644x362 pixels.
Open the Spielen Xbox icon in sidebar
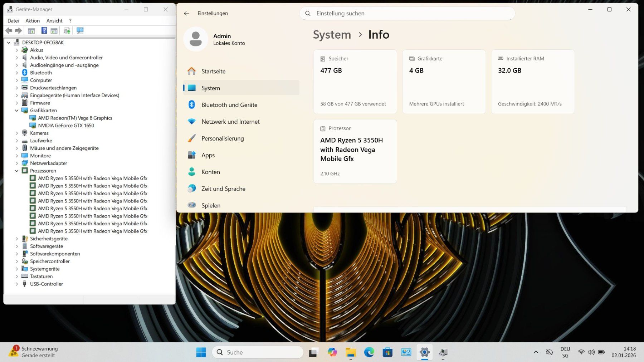tap(192, 205)
